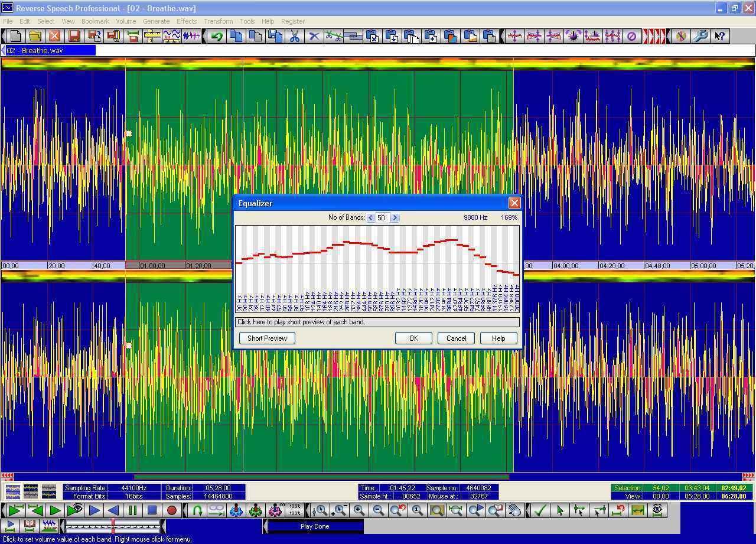Click the open book icon in bottom row
The height and width of the screenshot is (544, 756).
tap(30, 526)
